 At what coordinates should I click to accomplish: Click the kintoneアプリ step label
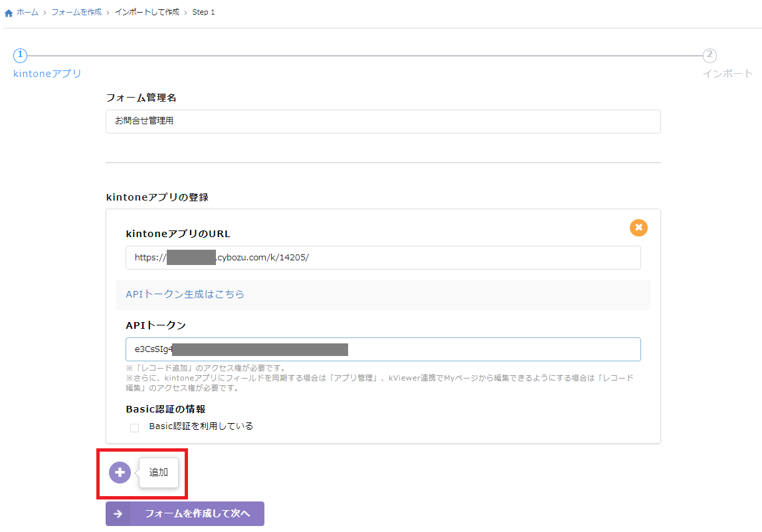47,74
